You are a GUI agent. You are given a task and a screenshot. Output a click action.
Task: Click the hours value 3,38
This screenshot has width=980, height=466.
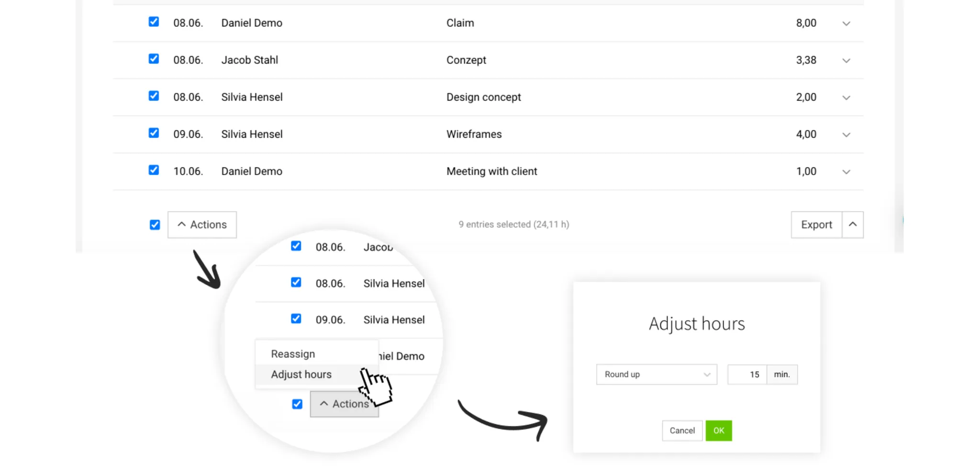click(806, 60)
